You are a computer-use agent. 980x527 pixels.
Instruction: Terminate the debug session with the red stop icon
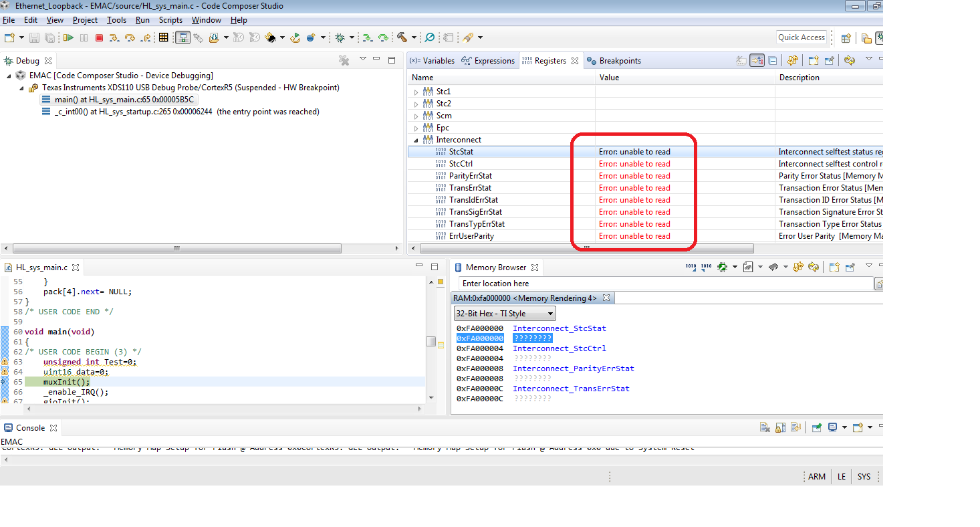click(x=99, y=37)
